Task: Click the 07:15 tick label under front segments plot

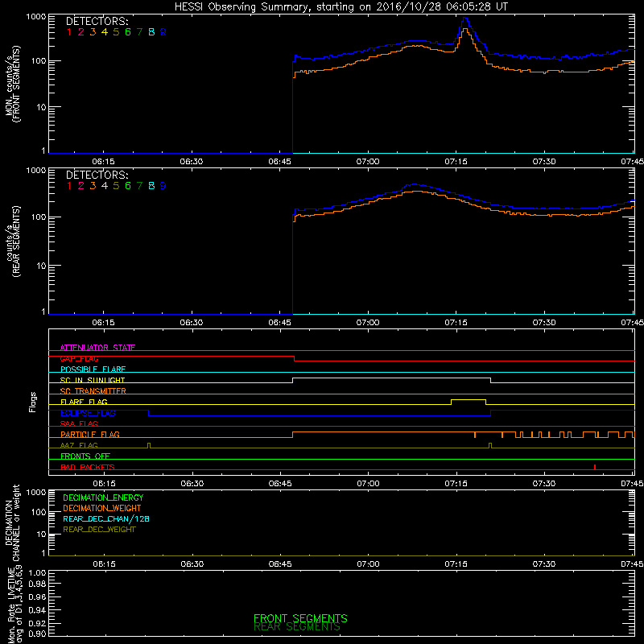Action: 456,162
